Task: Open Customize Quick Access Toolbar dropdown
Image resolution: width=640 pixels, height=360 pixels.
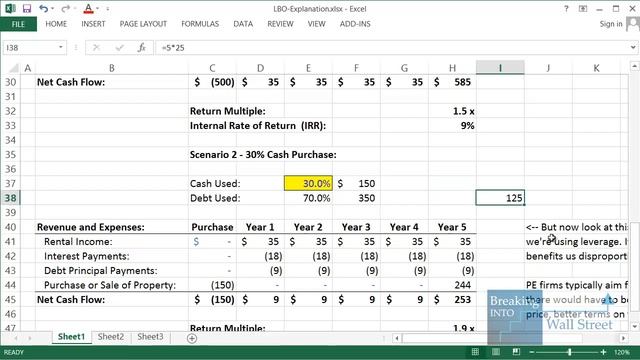Action: 108,9
